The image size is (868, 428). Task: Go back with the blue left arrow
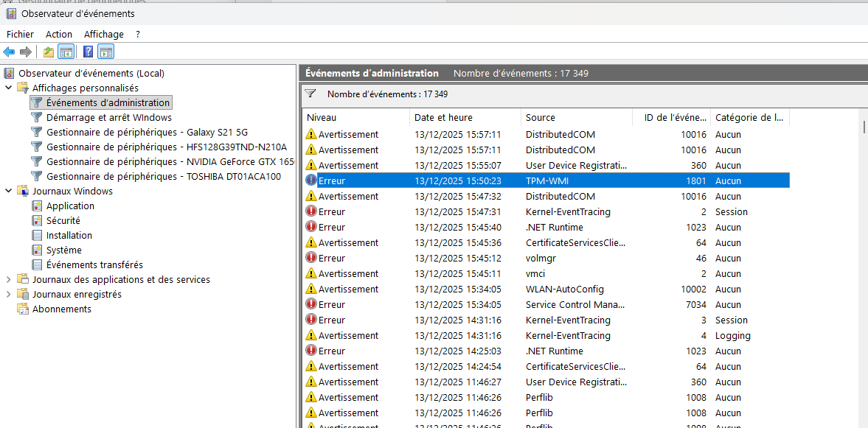(x=9, y=52)
